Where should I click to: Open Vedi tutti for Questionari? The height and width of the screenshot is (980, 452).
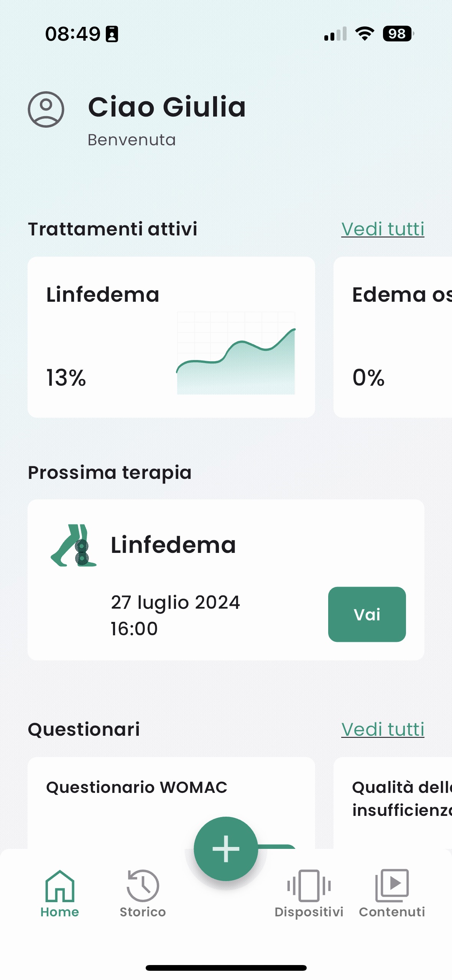coord(382,729)
